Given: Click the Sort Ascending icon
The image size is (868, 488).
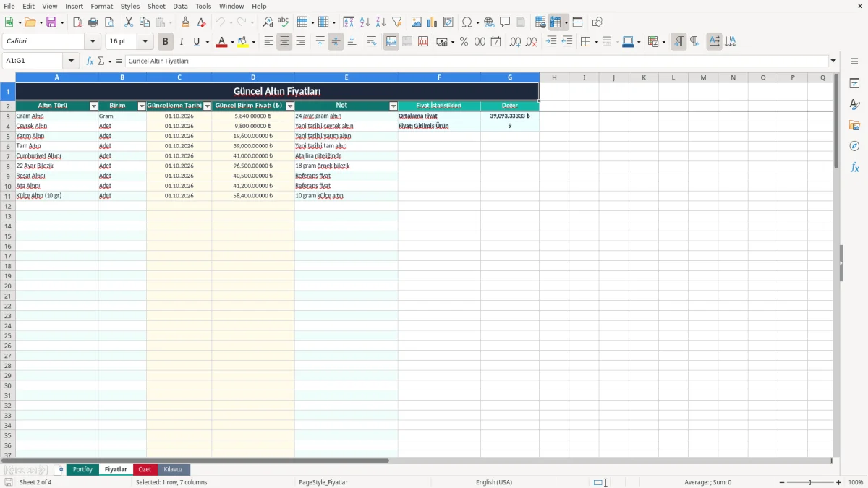Looking at the screenshot, I should click(x=365, y=22).
